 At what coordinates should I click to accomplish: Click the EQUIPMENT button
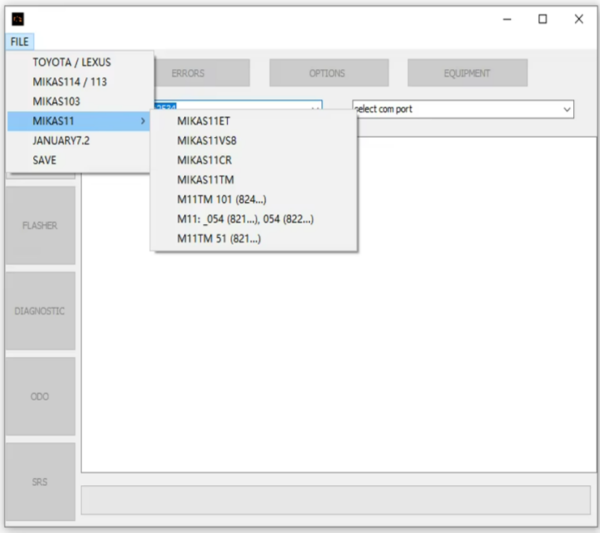pyautogui.click(x=467, y=73)
